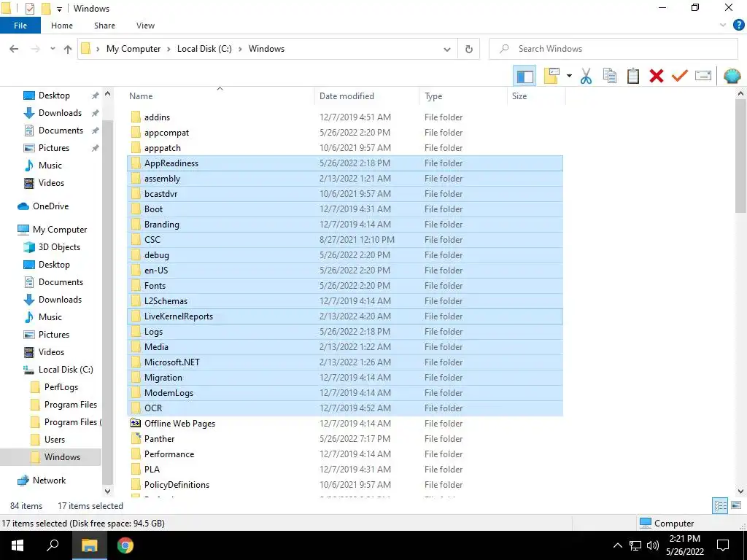Click the network tray icon
The width and height of the screenshot is (747, 560).
pyautogui.click(x=635, y=545)
